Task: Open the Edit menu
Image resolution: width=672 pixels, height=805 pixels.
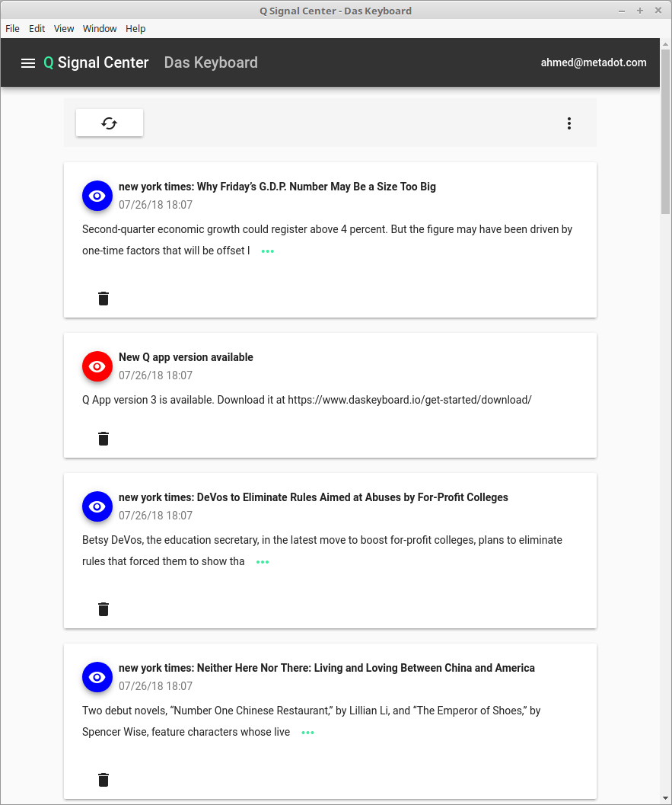Action: [37, 29]
